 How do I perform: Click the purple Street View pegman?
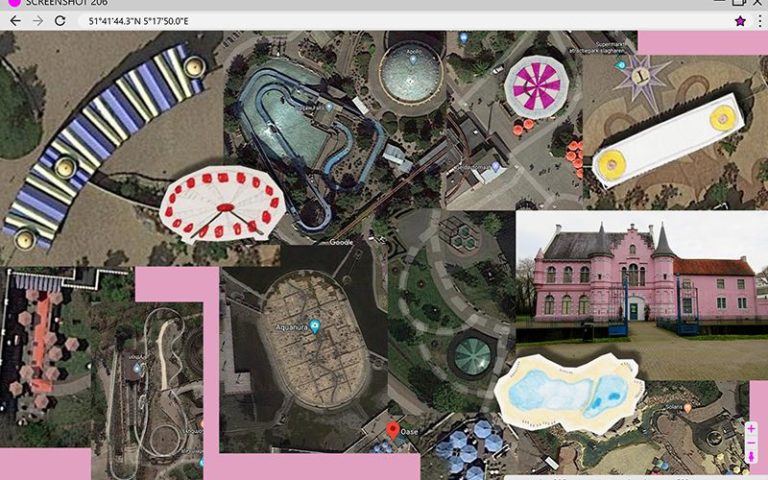751,457
